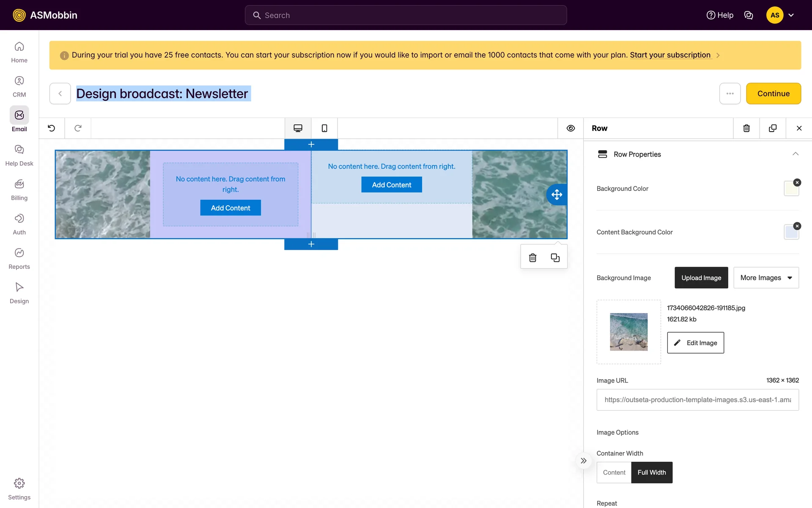
Task: Click Start your subscription link
Action: point(670,55)
